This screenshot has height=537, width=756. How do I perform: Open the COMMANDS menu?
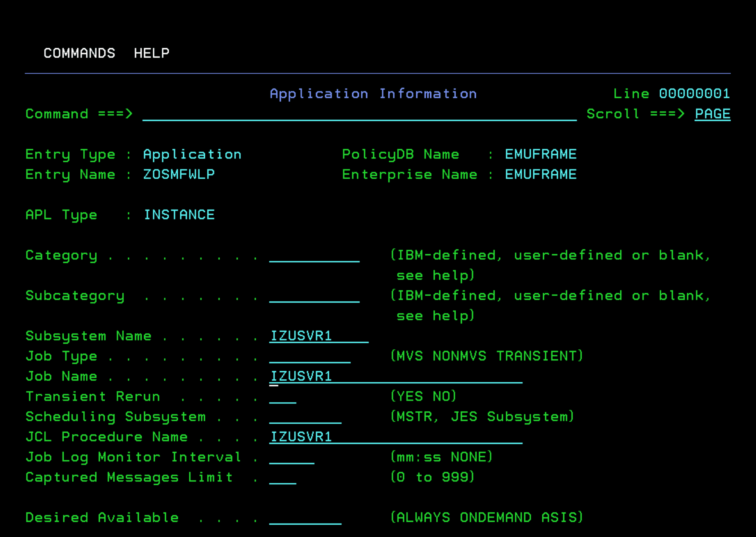tap(79, 53)
